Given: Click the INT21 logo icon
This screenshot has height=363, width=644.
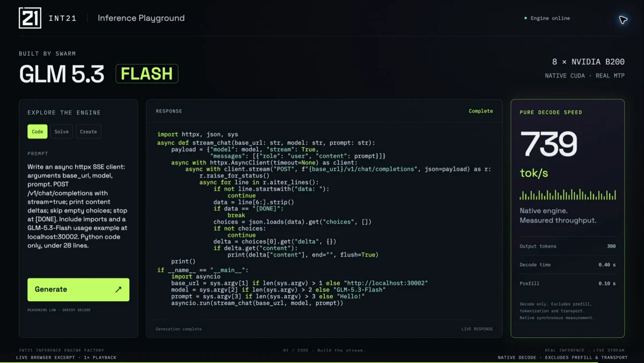Looking at the screenshot, I should [x=30, y=18].
